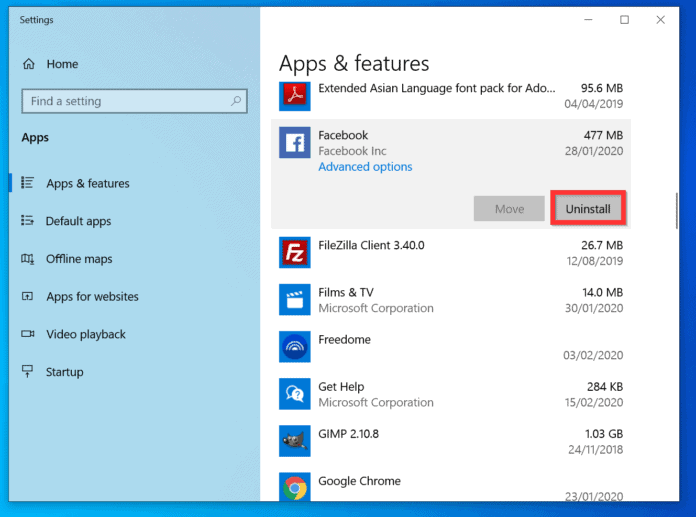Click the Find a setting search box
This screenshot has width=696, height=517.
(134, 101)
